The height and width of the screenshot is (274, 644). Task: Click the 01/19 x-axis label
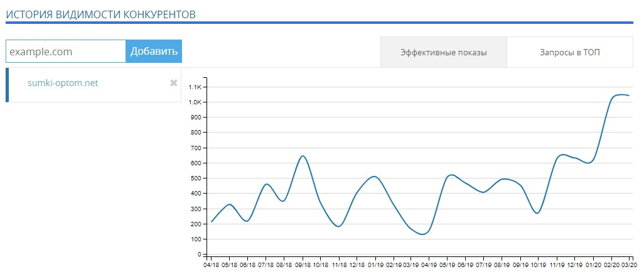point(375,266)
